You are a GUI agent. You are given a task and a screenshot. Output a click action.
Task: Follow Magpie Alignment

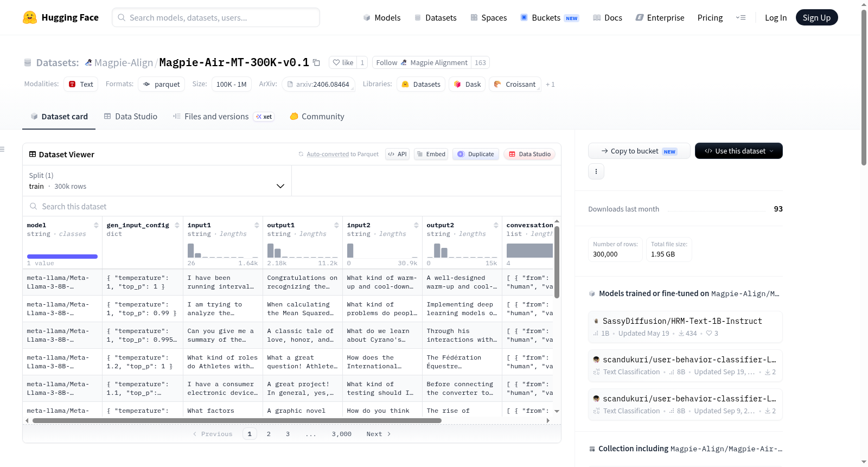pos(422,62)
